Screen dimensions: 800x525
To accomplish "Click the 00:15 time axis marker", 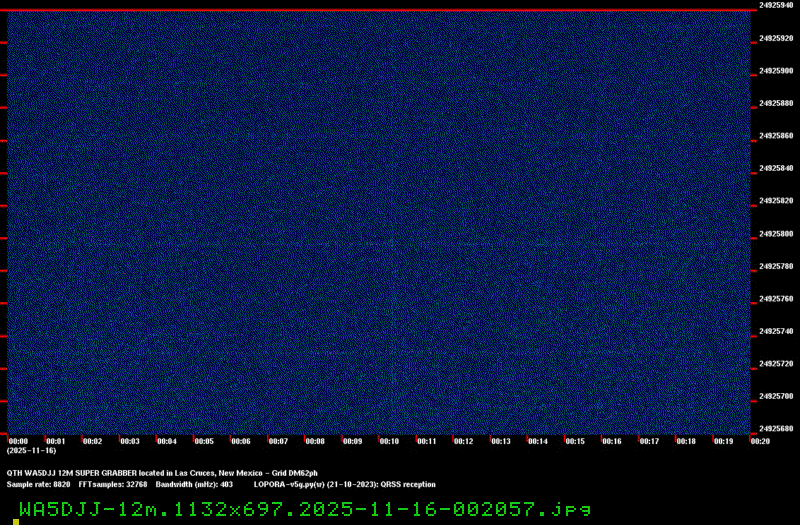I will 575,441.
